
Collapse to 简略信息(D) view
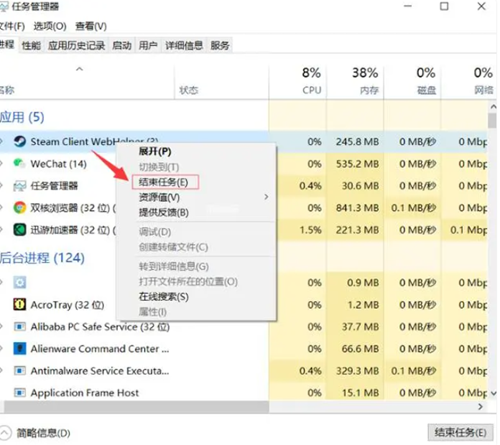(x=35, y=433)
